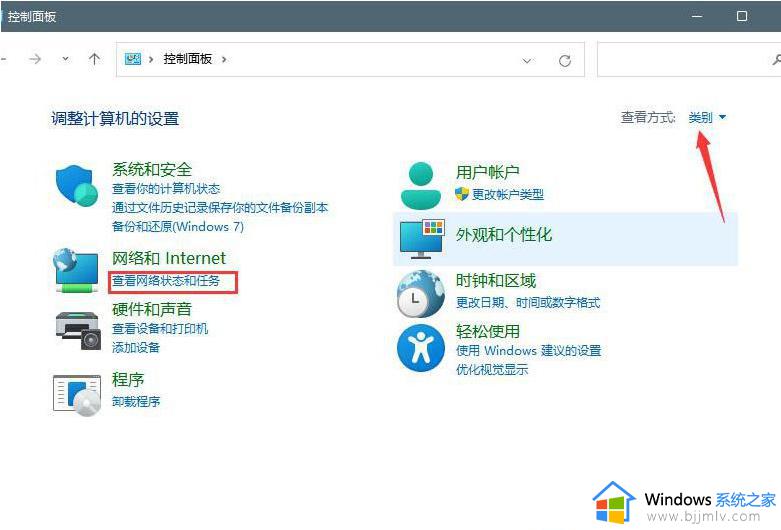This screenshot has height=530, width=781.
Task: Open the 系统和安全 category heading
Action: click(x=152, y=169)
